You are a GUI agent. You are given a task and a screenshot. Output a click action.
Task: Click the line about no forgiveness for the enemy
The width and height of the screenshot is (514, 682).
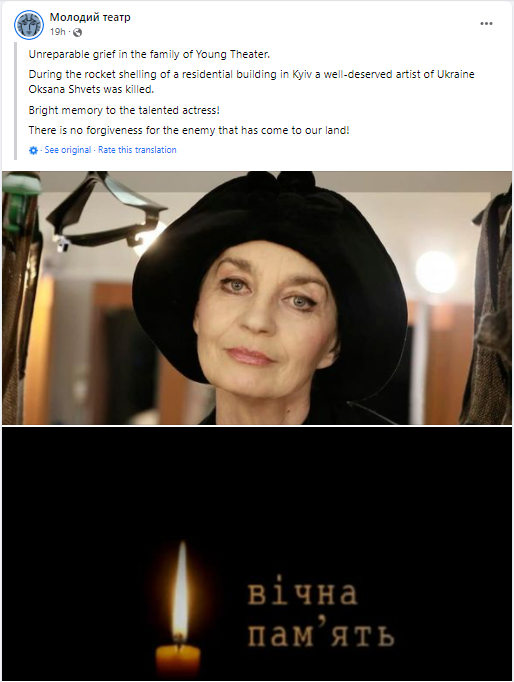pos(189,130)
